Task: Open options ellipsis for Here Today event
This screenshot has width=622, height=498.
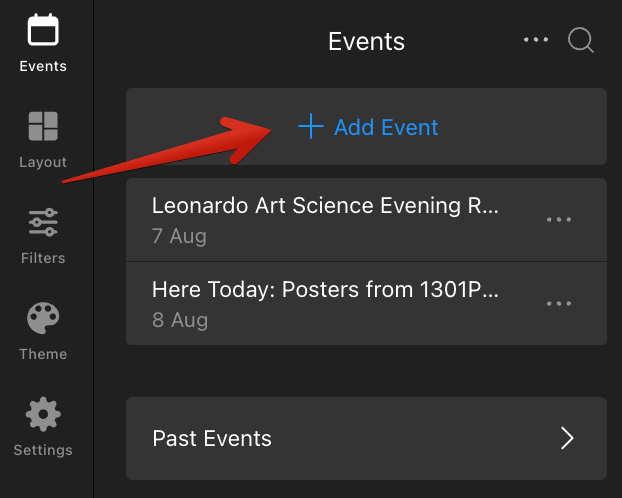Action: [559, 304]
